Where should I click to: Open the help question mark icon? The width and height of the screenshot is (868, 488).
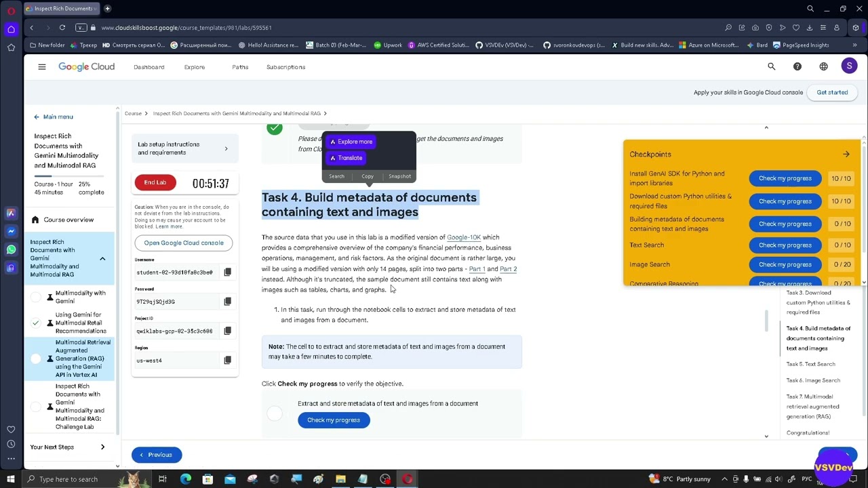pyautogui.click(x=797, y=66)
